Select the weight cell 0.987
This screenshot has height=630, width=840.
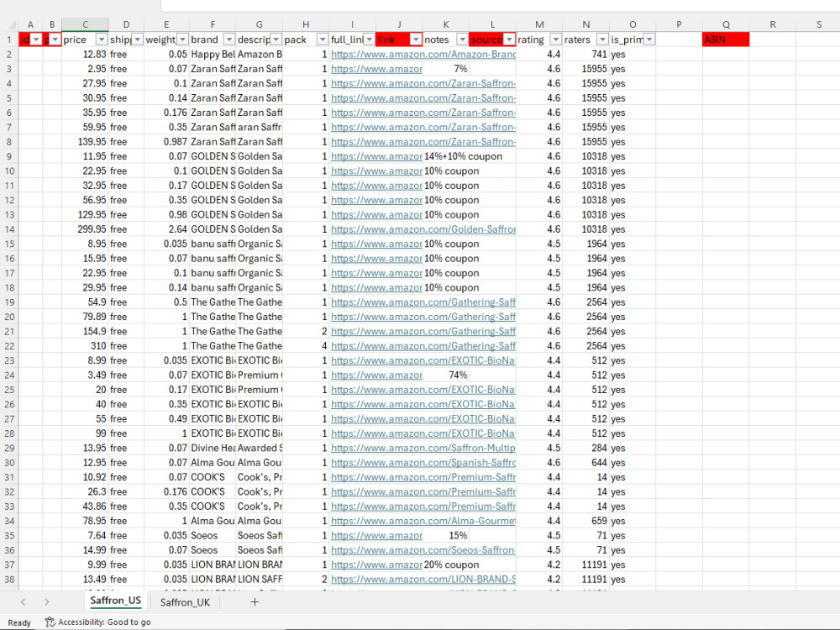tap(166, 142)
